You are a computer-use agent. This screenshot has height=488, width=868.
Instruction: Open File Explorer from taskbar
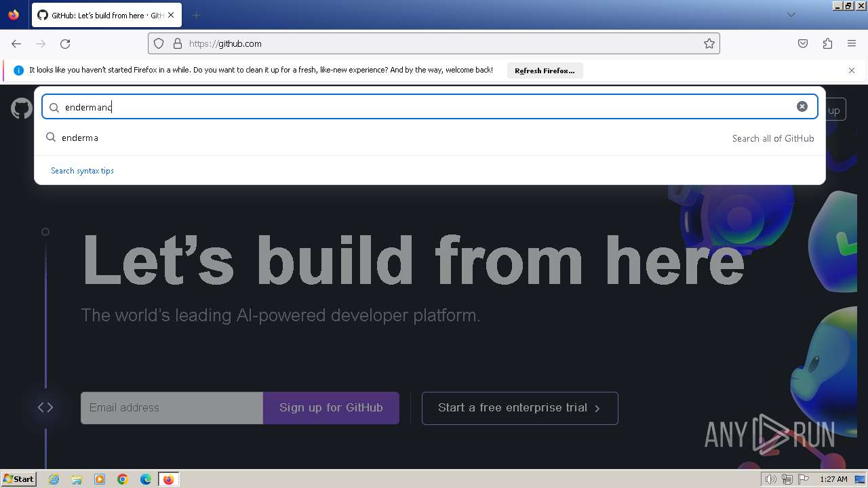[77, 479]
